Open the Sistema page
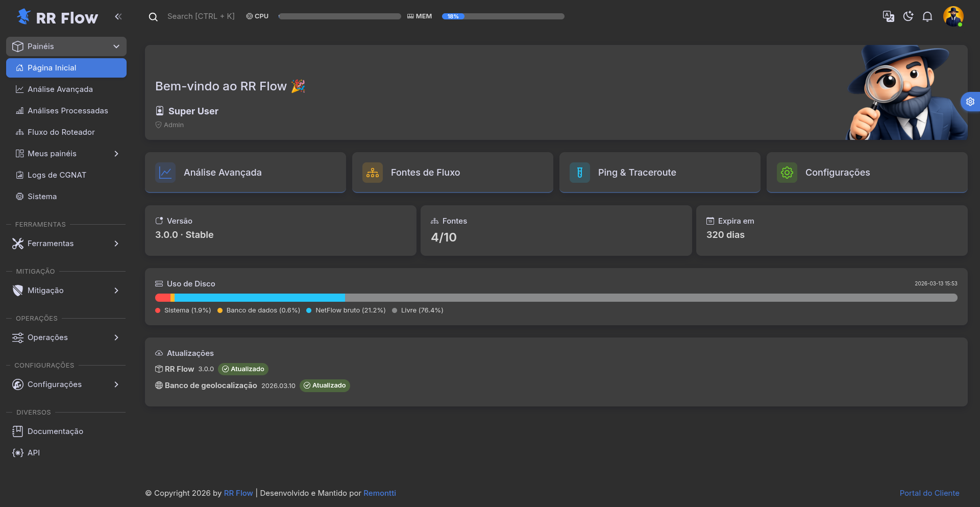Screen dimensions: 980x507 pyautogui.click(x=42, y=196)
